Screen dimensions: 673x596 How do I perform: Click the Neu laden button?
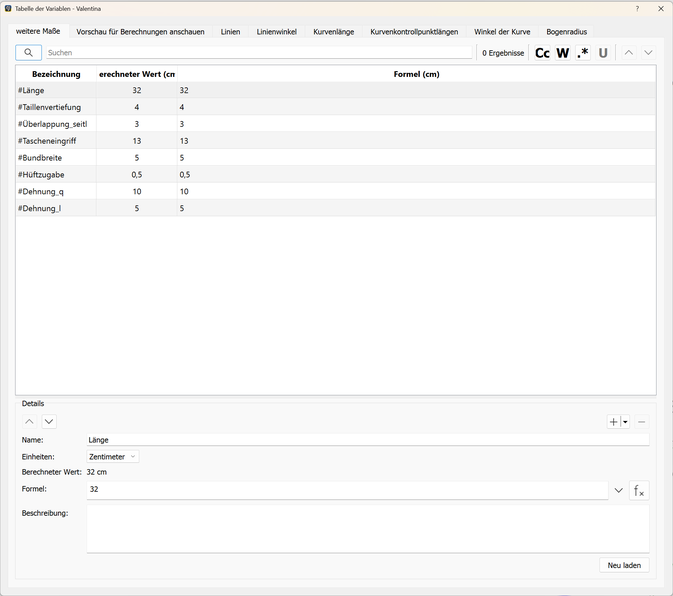pos(624,565)
